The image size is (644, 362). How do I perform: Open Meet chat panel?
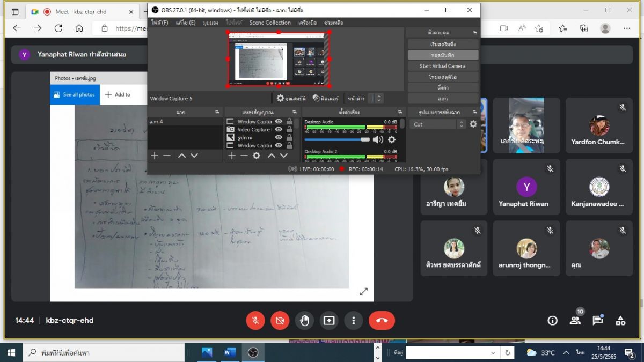[x=597, y=321]
